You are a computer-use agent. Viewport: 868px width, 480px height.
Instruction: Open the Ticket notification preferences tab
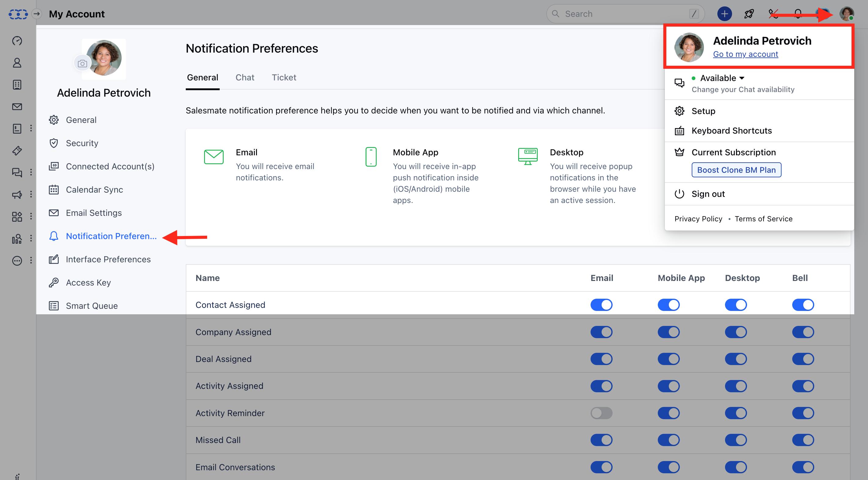tap(284, 77)
